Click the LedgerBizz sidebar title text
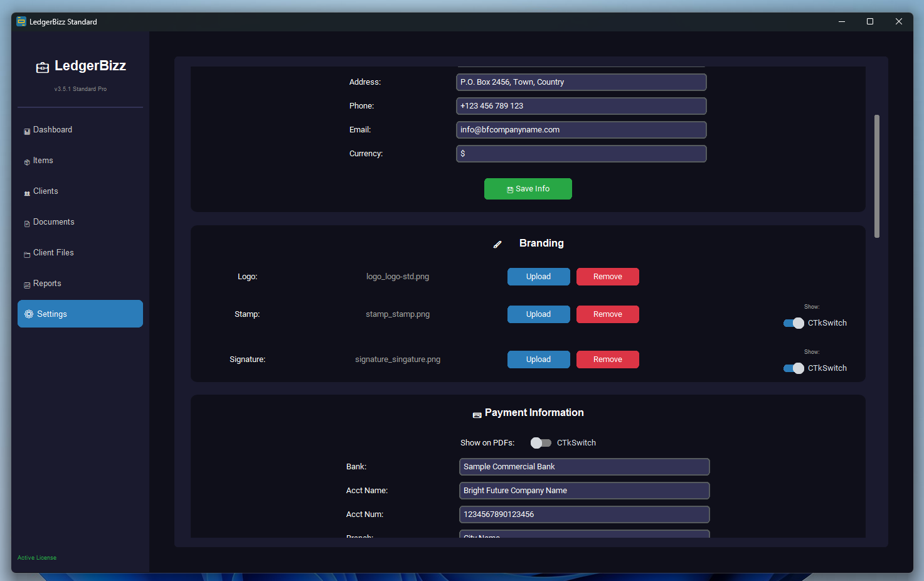The image size is (924, 581). click(x=90, y=66)
